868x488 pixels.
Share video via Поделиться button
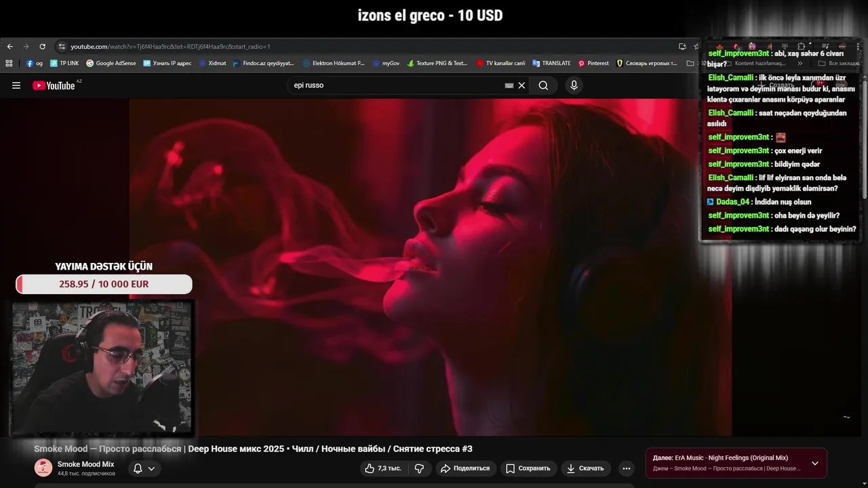click(x=465, y=468)
